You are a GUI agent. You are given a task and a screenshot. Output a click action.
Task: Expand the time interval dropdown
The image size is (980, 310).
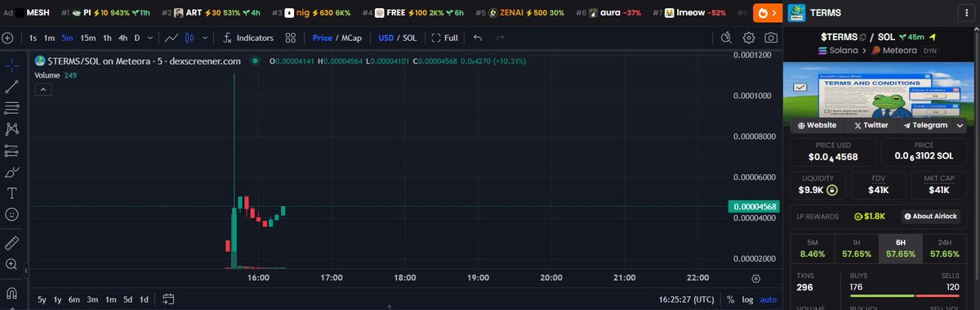pyautogui.click(x=149, y=38)
